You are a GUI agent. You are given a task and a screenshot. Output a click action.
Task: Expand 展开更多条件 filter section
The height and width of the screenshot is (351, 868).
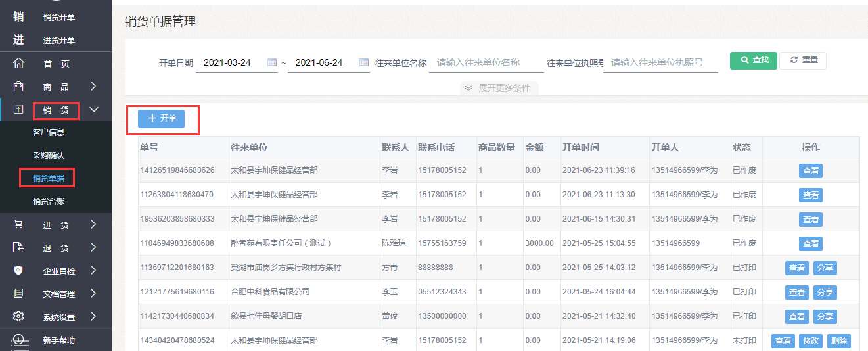(499, 88)
